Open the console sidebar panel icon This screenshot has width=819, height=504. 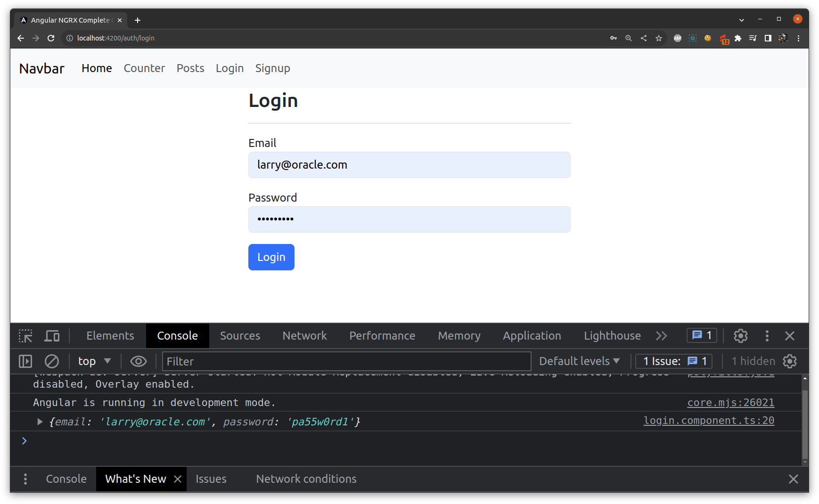pyautogui.click(x=25, y=361)
